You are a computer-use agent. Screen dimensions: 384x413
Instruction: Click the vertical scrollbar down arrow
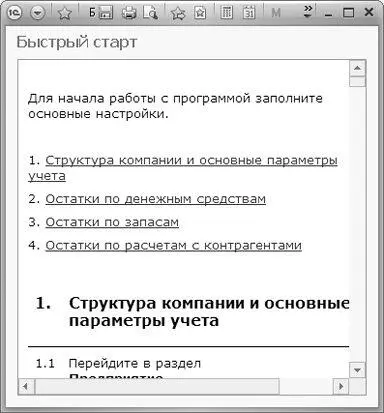point(358,370)
